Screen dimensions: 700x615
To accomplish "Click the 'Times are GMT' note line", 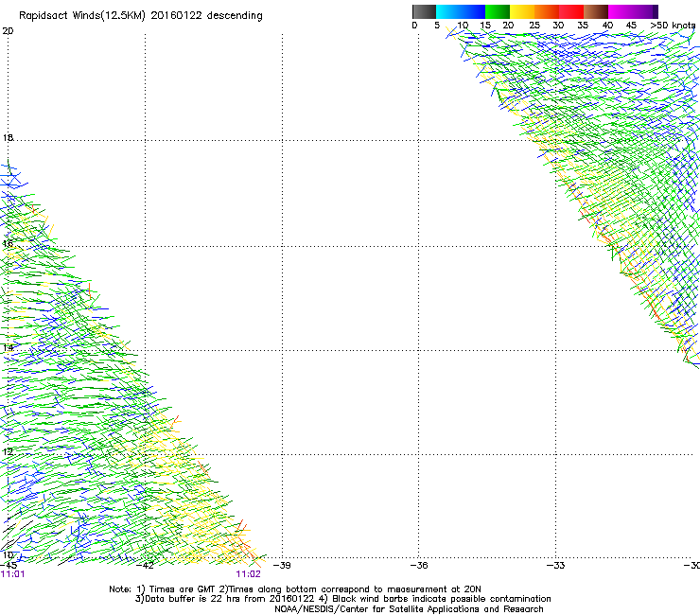I will pos(295,589).
